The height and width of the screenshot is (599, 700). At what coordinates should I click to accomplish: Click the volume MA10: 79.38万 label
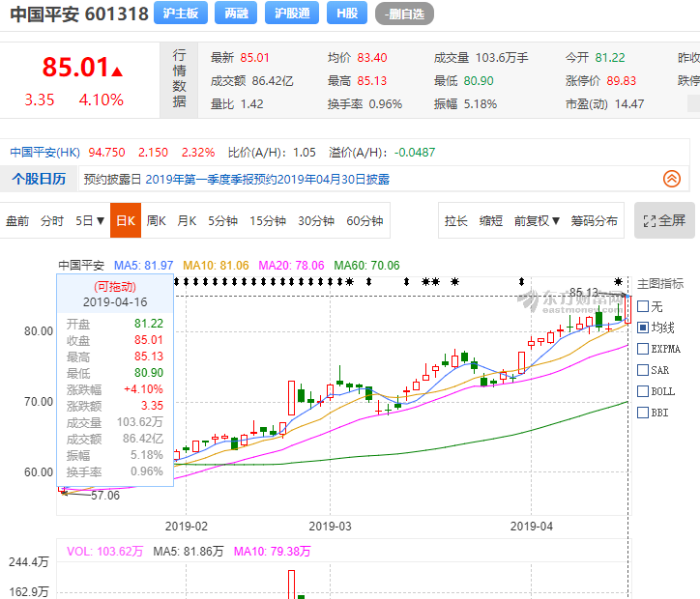pyautogui.click(x=272, y=552)
